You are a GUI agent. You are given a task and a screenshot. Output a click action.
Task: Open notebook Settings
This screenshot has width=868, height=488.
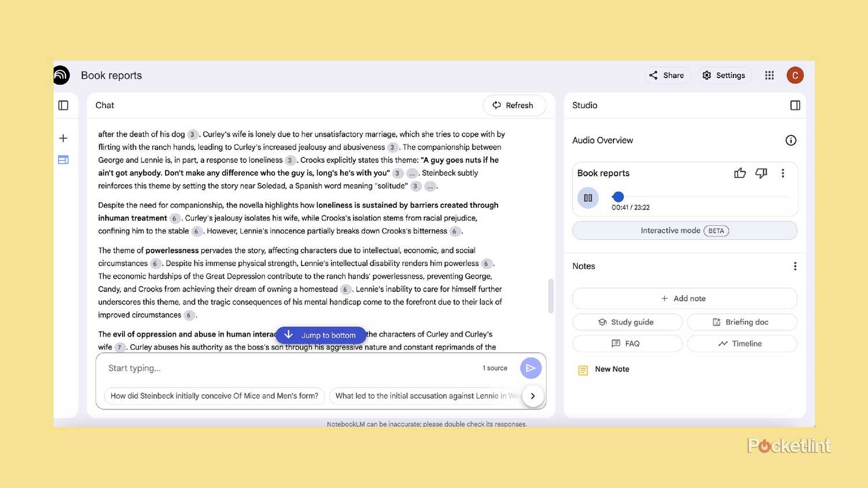tap(724, 75)
